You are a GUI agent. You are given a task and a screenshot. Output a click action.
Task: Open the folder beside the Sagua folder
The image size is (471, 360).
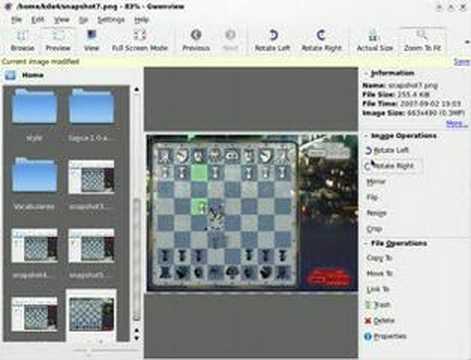pos(34,107)
